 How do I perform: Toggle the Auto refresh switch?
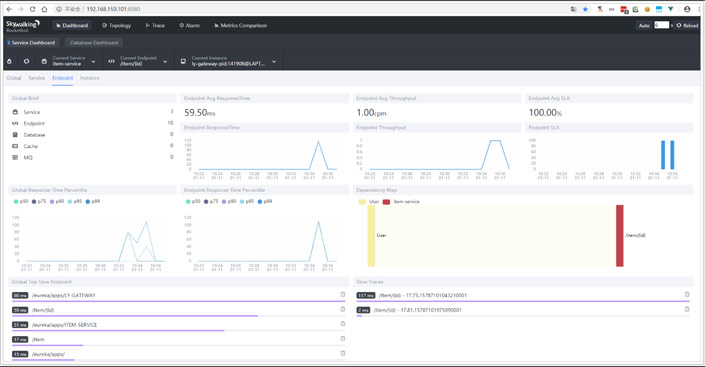coord(644,26)
